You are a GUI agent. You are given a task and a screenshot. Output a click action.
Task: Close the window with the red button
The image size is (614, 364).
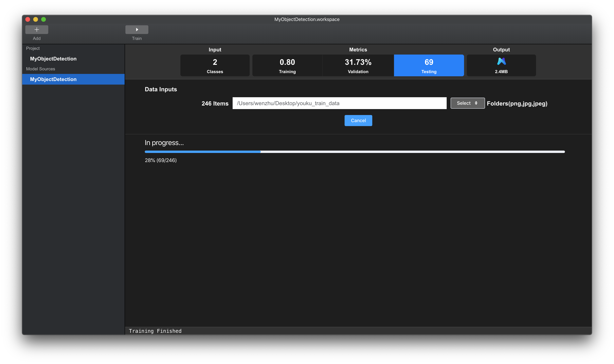(x=28, y=19)
